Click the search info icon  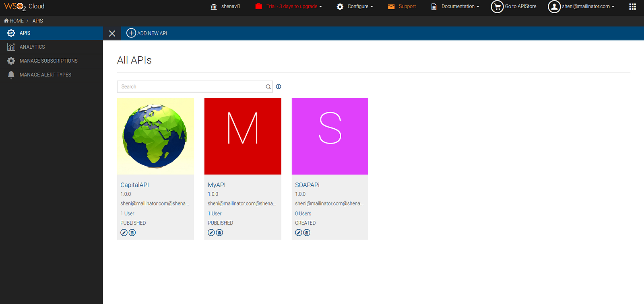pos(279,86)
